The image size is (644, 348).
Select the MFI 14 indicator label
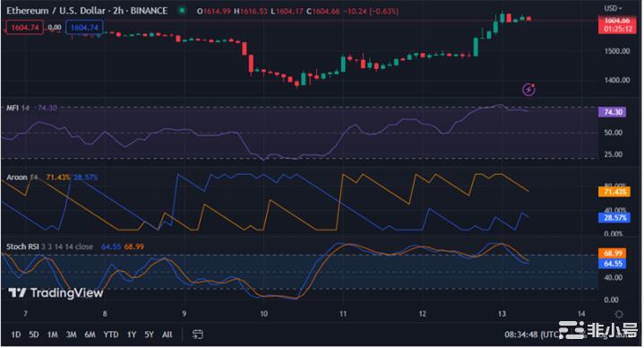tap(18, 108)
